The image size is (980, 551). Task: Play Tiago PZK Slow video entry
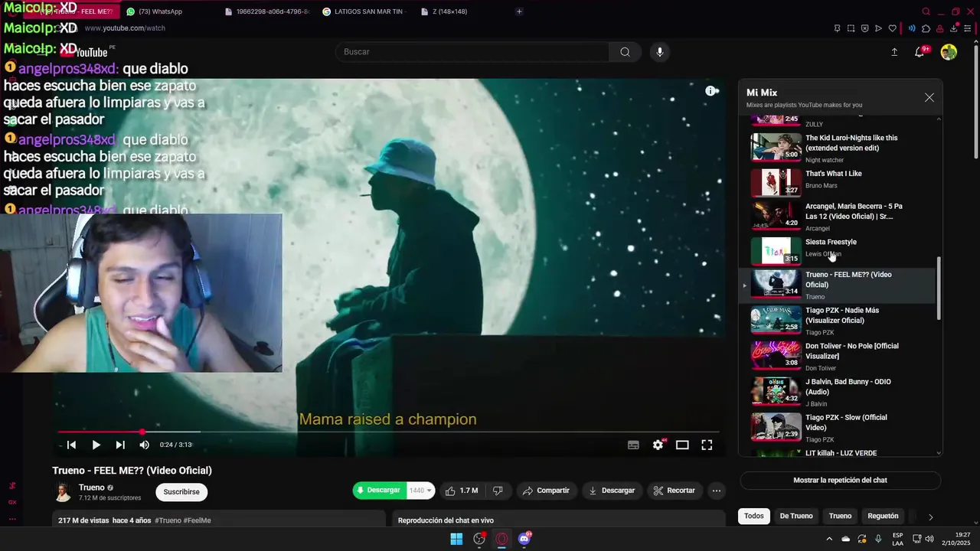[837, 427]
